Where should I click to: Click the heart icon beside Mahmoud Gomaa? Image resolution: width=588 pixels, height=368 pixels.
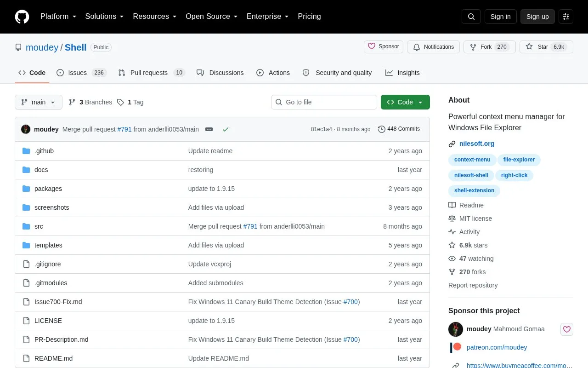(x=567, y=329)
